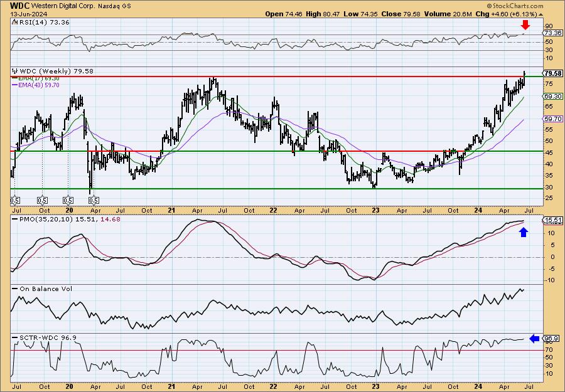Viewport: 565px width, 392px height.
Task: Click the up-triangle after the Chg percentage
Action: click(541, 14)
